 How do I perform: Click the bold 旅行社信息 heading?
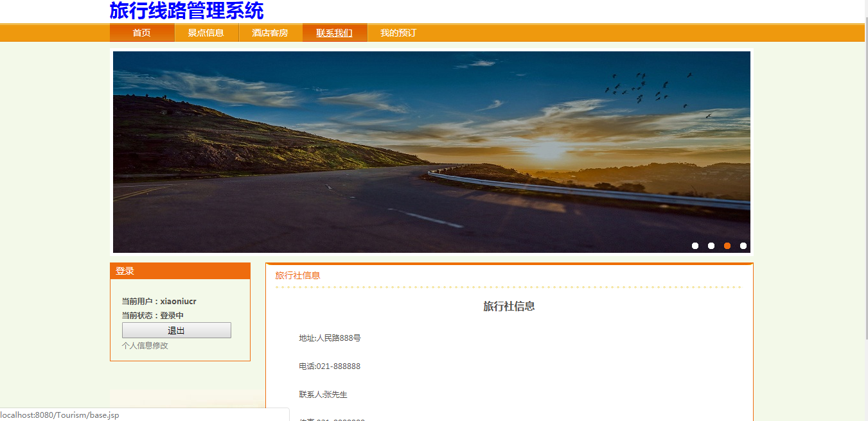509,306
